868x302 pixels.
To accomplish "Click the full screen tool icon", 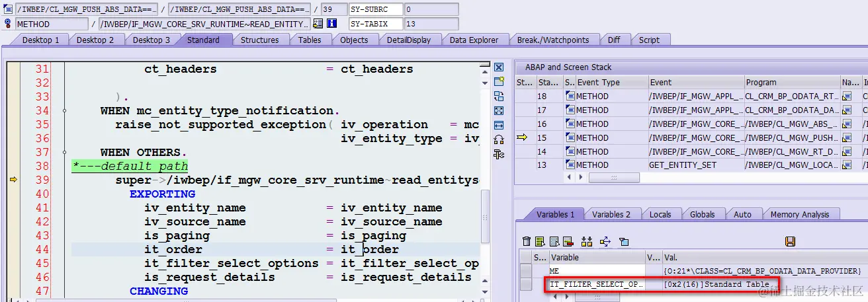I will pyautogui.click(x=499, y=110).
